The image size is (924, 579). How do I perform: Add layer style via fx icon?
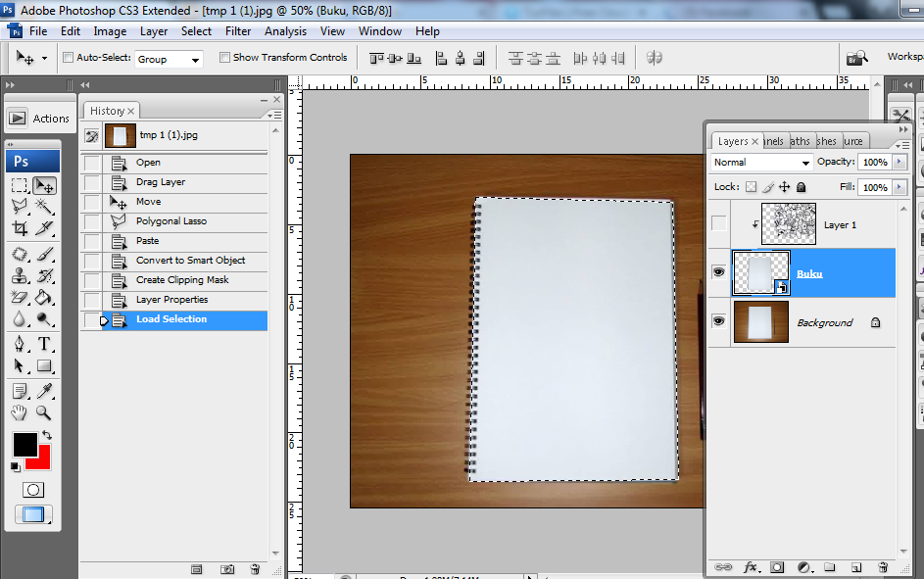(751, 567)
